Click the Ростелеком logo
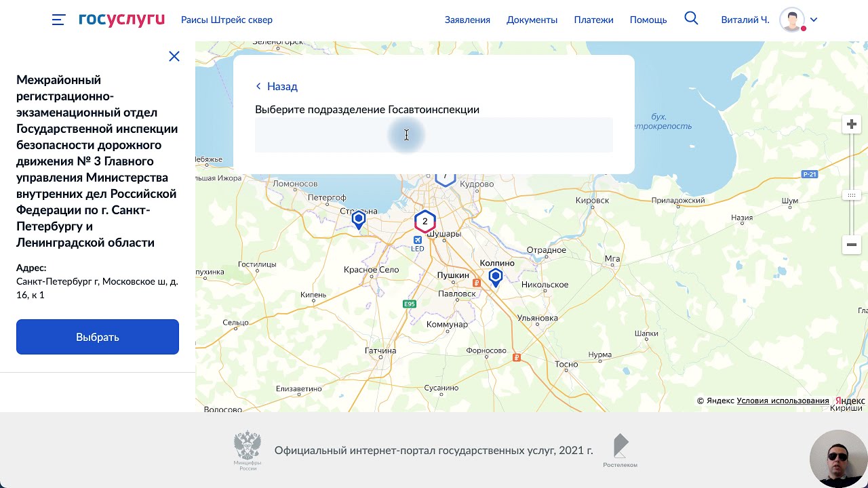This screenshot has width=868, height=488. click(620, 451)
